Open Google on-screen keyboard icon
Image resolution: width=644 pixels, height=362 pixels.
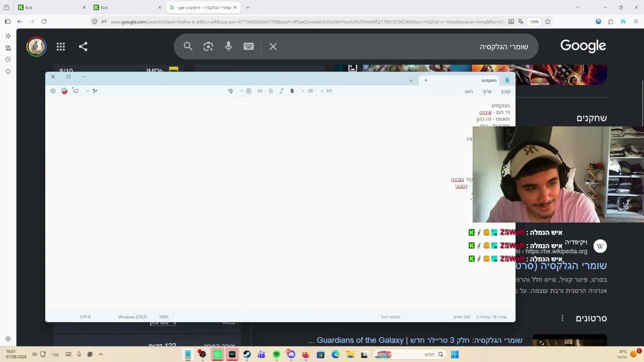(249, 46)
